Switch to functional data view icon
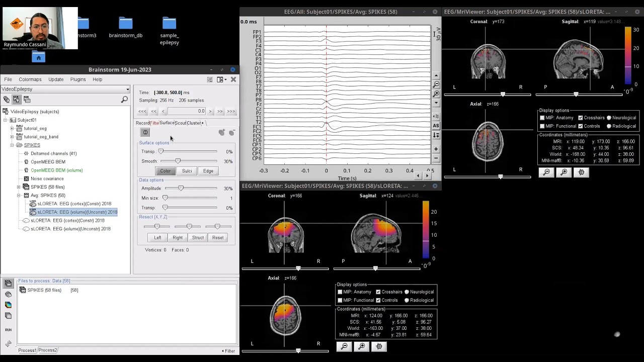Screen dimensions: 644x362 tap(16, 100)
